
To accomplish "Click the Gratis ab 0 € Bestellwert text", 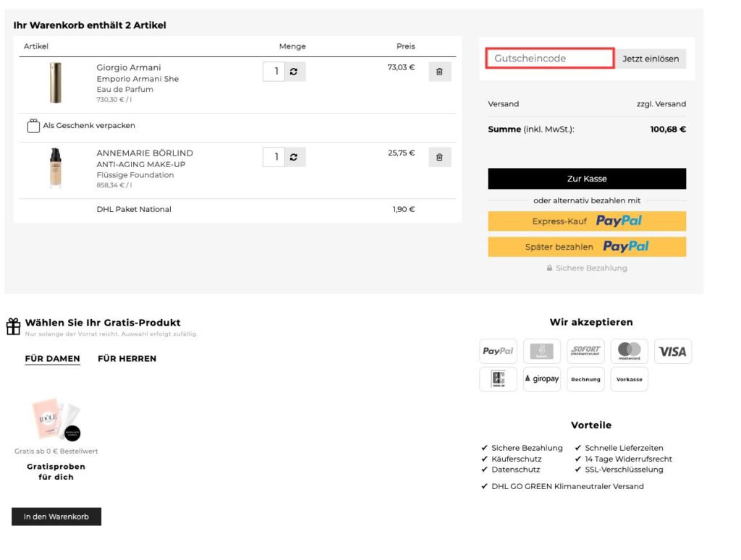I will click(56, 451).
